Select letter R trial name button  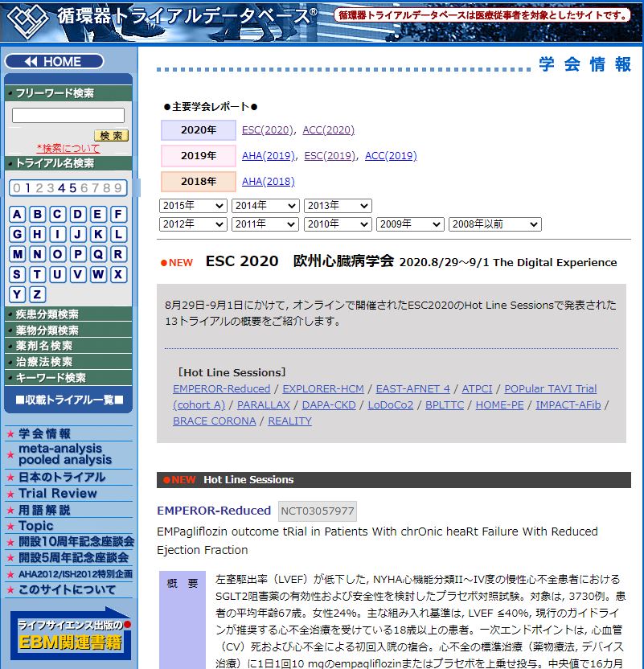(x=118, y=254)
